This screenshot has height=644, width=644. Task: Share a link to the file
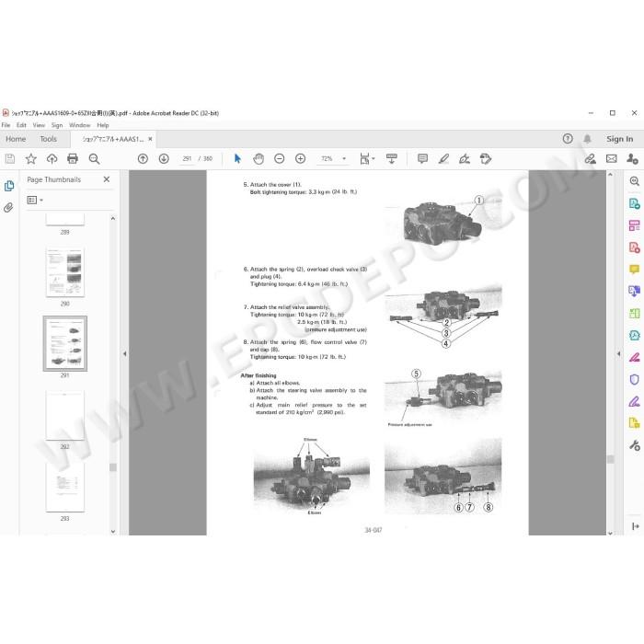click(x=591, y=158)
